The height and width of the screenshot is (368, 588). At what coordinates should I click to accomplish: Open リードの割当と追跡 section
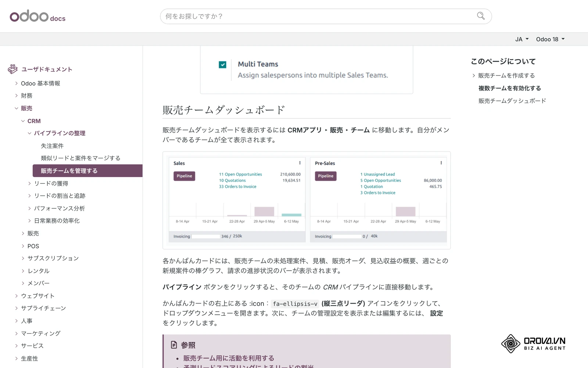tap(60, 196)
